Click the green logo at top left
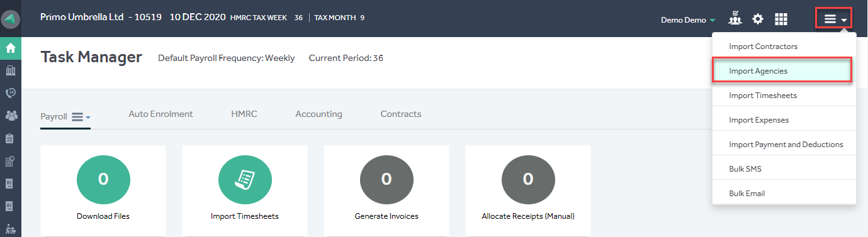868x237 pixels. [11, 18]
